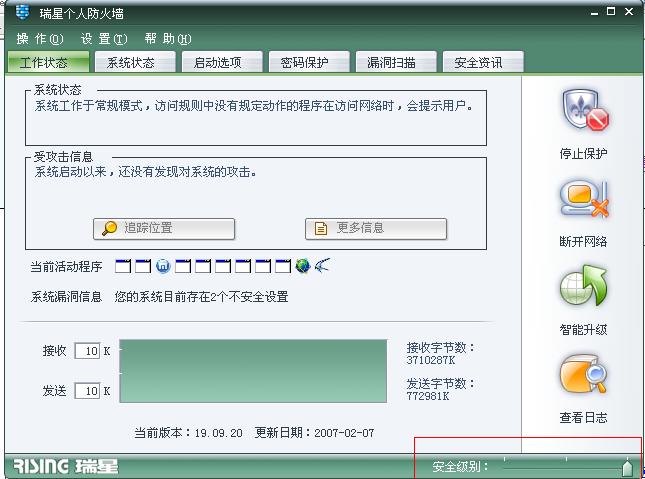Select the bird-shaped icon in active programs

pyautogui.click(x=322, y=266)
